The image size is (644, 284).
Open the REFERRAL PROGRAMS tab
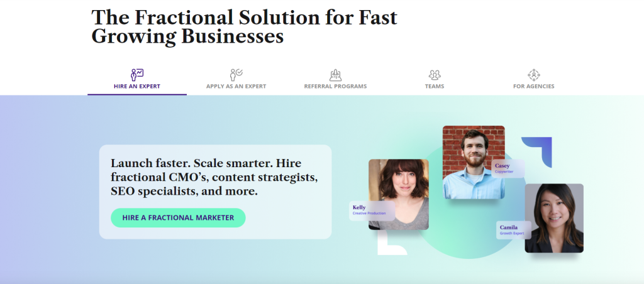335,87
